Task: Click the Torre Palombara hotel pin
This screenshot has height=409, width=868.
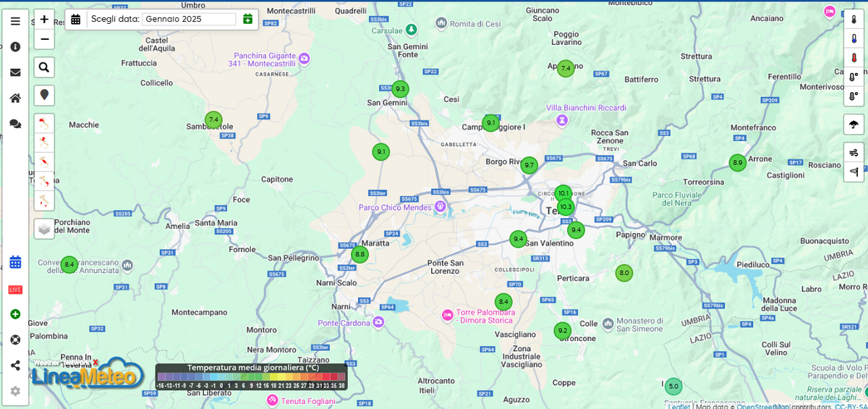Action: (447, 316)
